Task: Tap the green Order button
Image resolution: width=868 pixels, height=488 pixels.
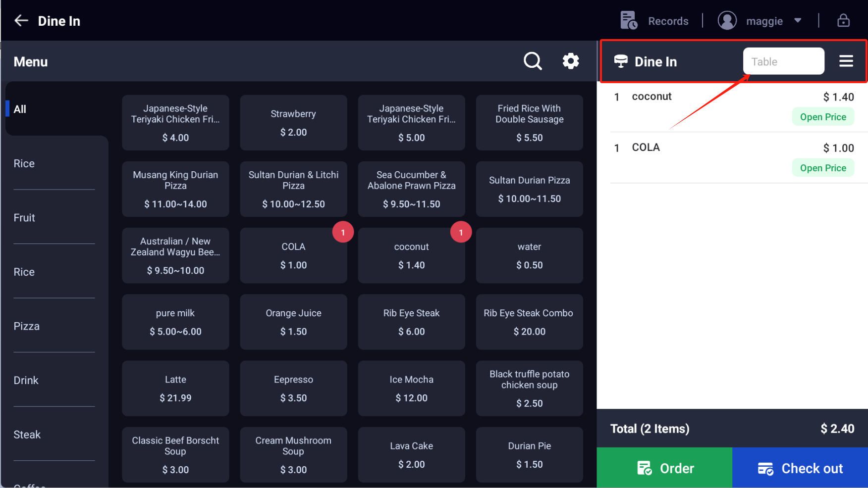Action: [664, 468]
